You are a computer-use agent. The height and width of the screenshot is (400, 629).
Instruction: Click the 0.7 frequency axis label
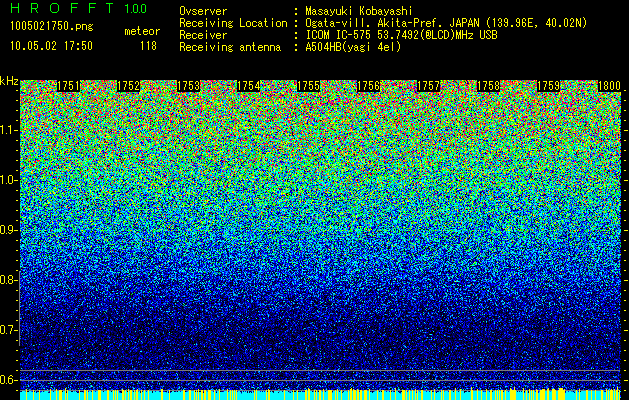point(8,330)
